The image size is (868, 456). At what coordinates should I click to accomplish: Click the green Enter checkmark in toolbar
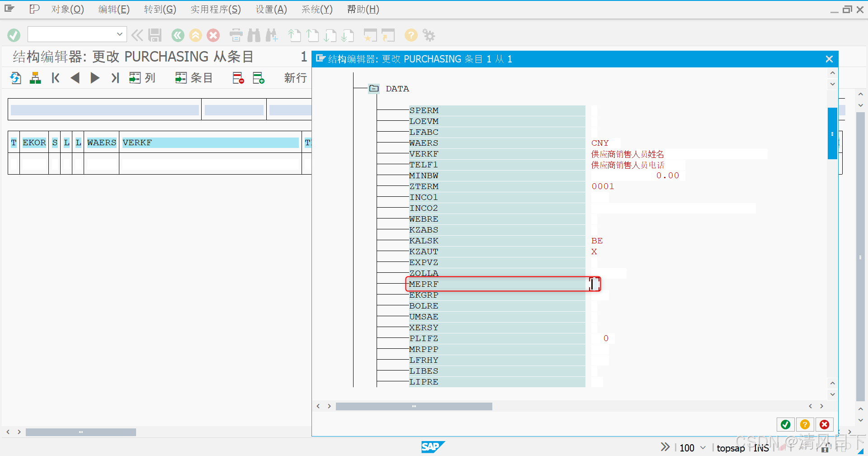coord(14,35)
